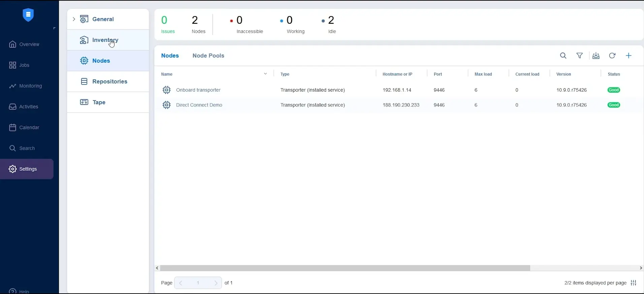Click the Nodes count summary

tap(198, 25)
